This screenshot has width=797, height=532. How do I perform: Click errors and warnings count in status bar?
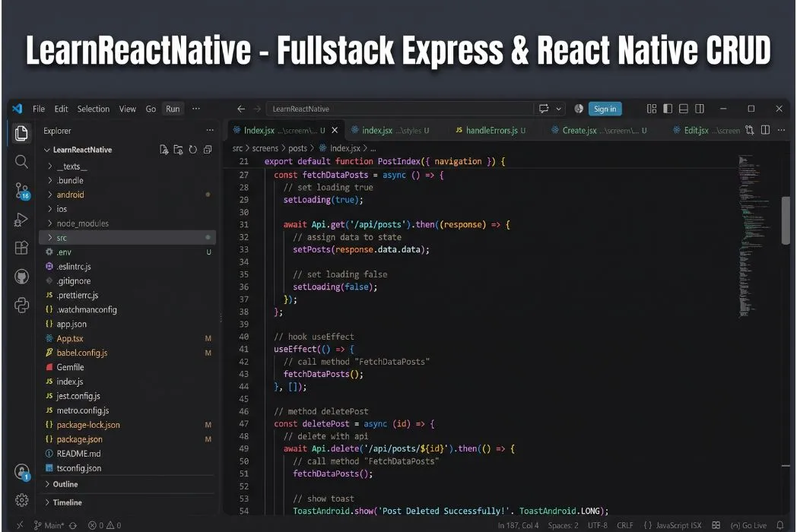[x=105, y=525]
